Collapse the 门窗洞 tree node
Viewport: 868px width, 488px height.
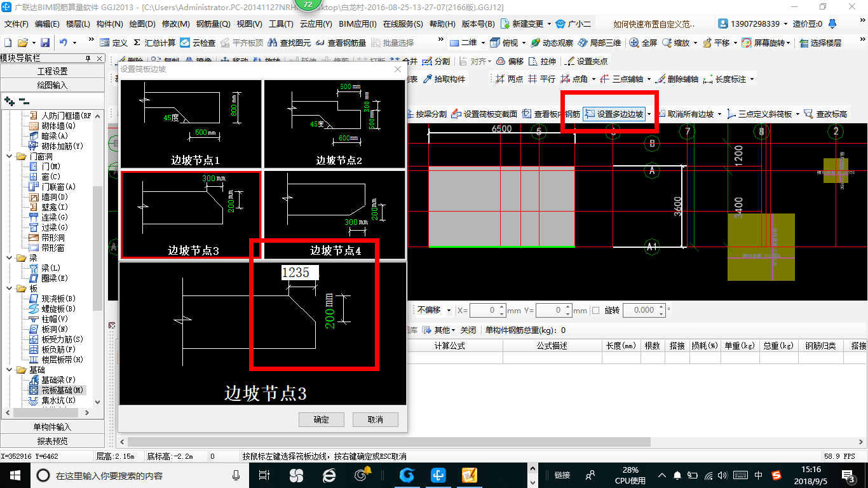click(10, 156)
